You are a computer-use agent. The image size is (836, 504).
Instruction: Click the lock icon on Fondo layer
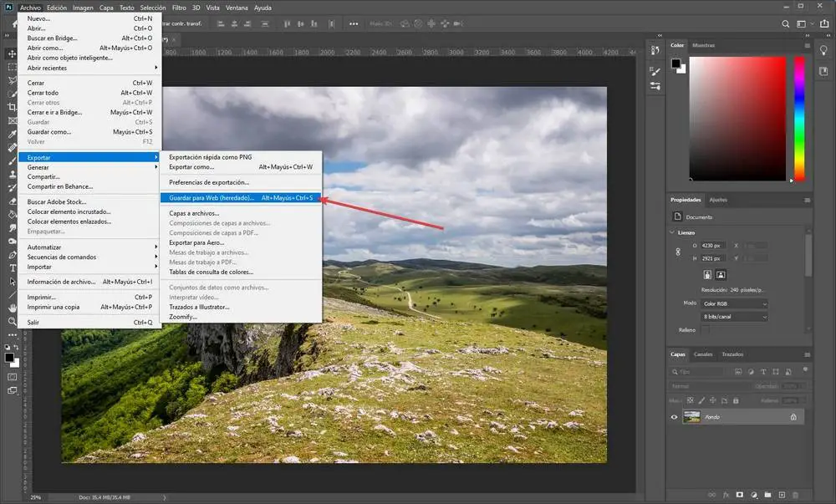click(x=793, y=417)
